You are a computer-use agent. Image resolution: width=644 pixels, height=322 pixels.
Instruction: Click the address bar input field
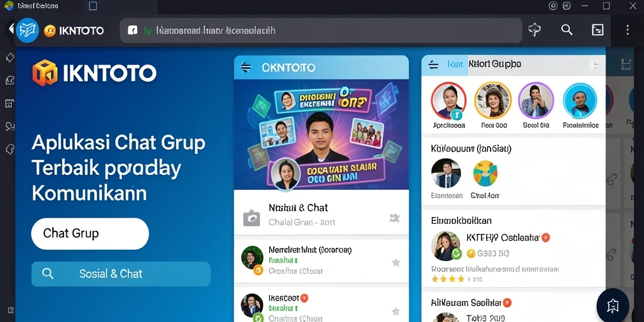tap(321, 30)
